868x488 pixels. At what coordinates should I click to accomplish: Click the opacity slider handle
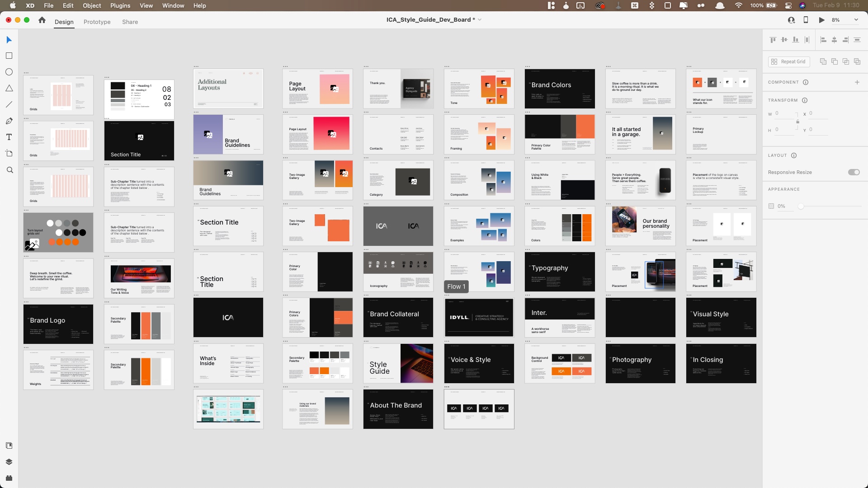coord(801,206)
